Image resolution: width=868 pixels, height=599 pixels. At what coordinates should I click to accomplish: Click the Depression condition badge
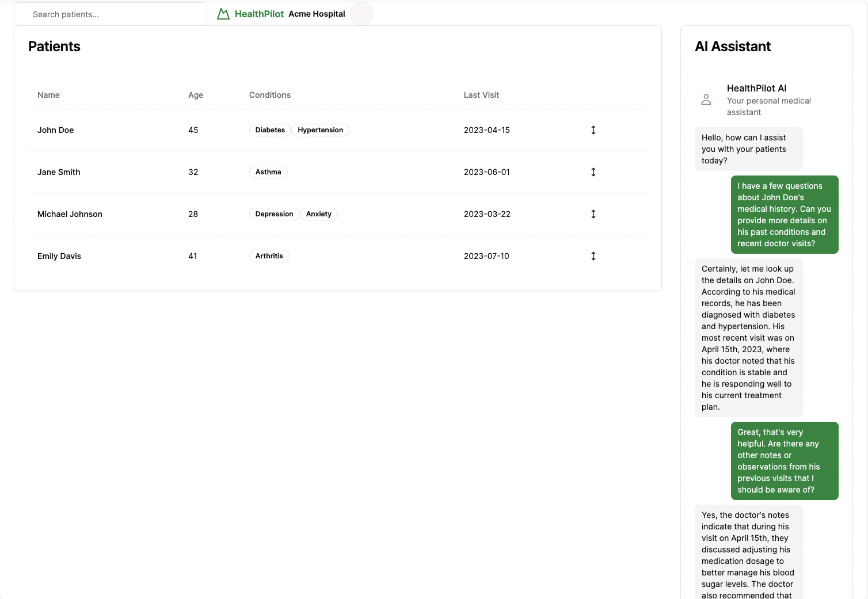[274, 214]
